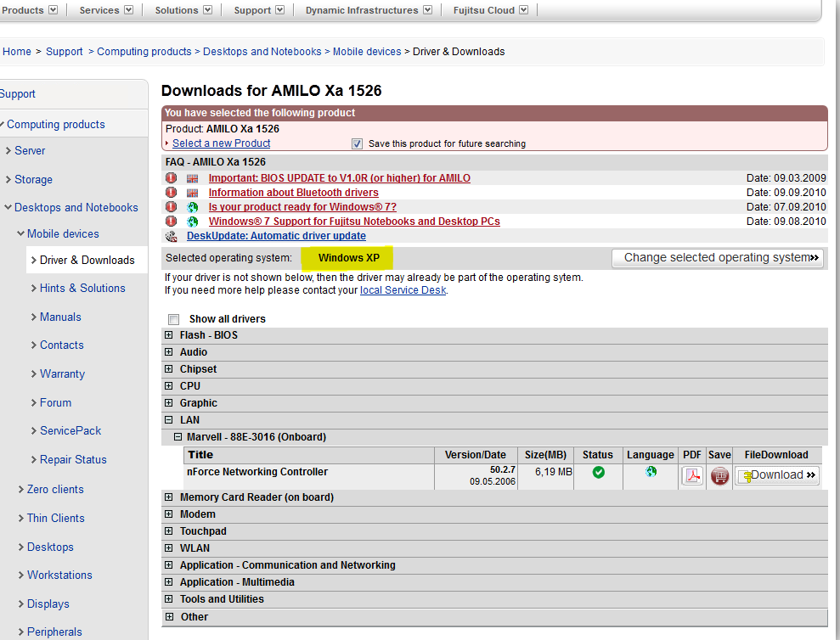Expand Application - Communication and Networking
840x640 pixels.
click(x=169, y=565)
